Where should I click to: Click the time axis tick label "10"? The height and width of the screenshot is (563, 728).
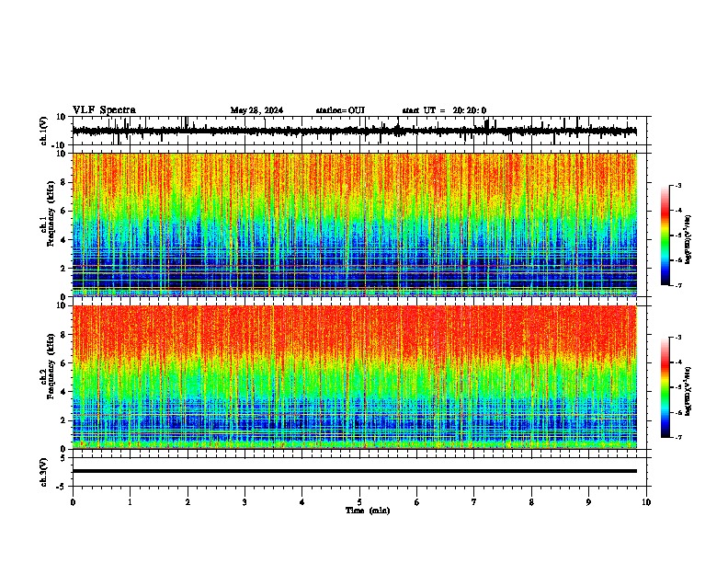point(646,502)
